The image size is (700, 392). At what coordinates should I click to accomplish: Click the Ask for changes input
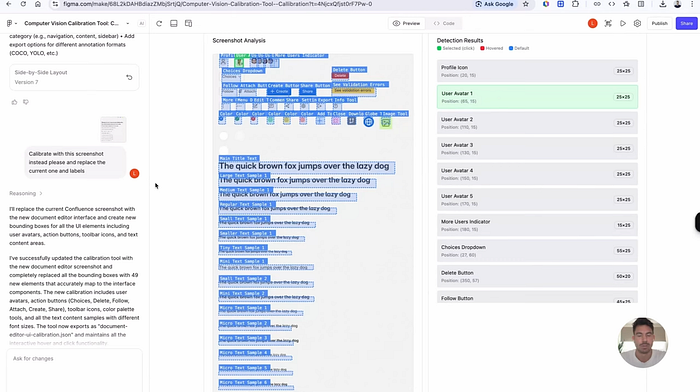point(74,370)
